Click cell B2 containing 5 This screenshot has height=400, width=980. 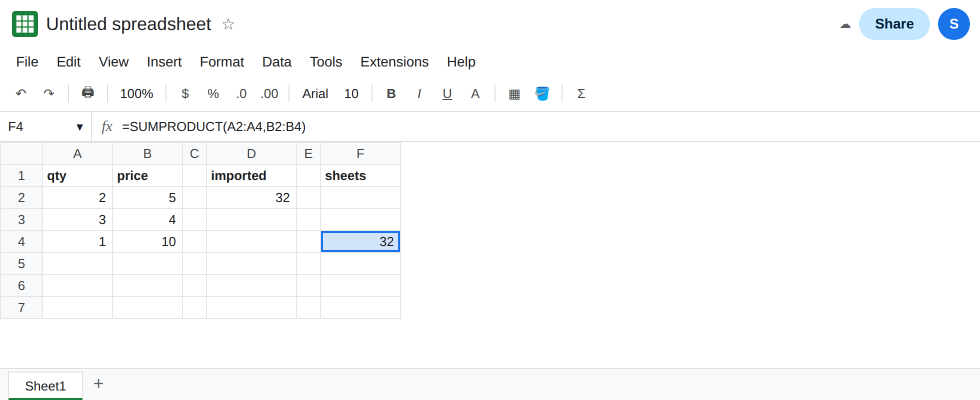(x=147, y=197)
